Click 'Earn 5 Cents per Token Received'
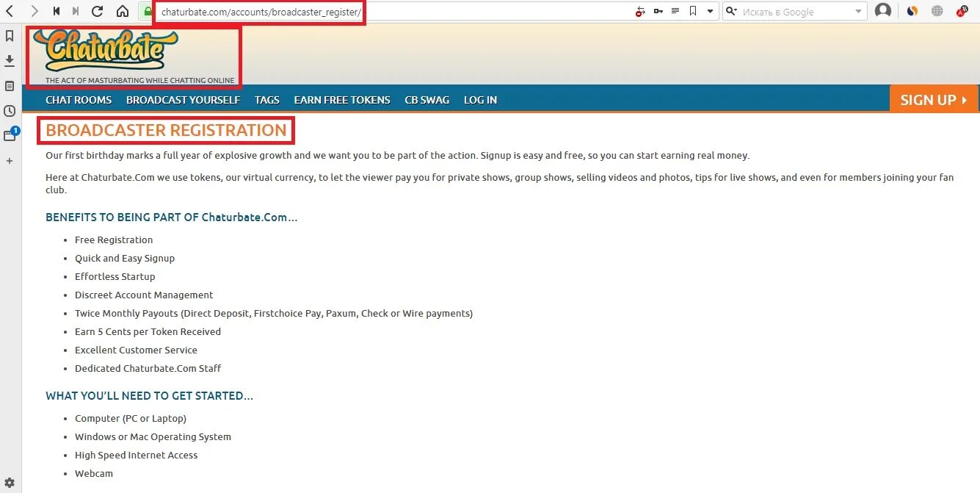The image size is (980, 493). point(148,332)
